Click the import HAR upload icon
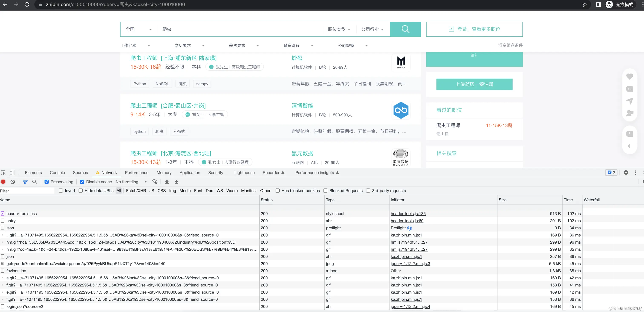This screenshot has height=312, width=644. coord(167,182)
